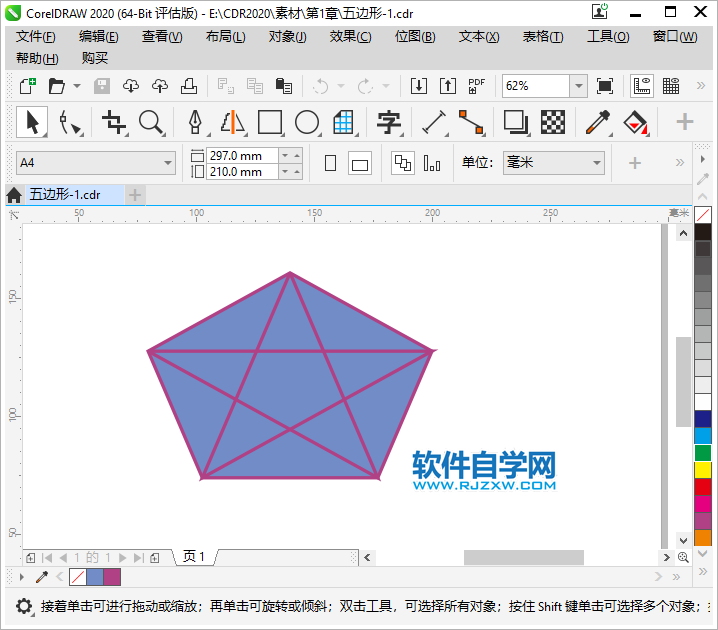718x630 pixels.
Task: Expand the Open recent files arrow
Action: [x=77, y=86]
